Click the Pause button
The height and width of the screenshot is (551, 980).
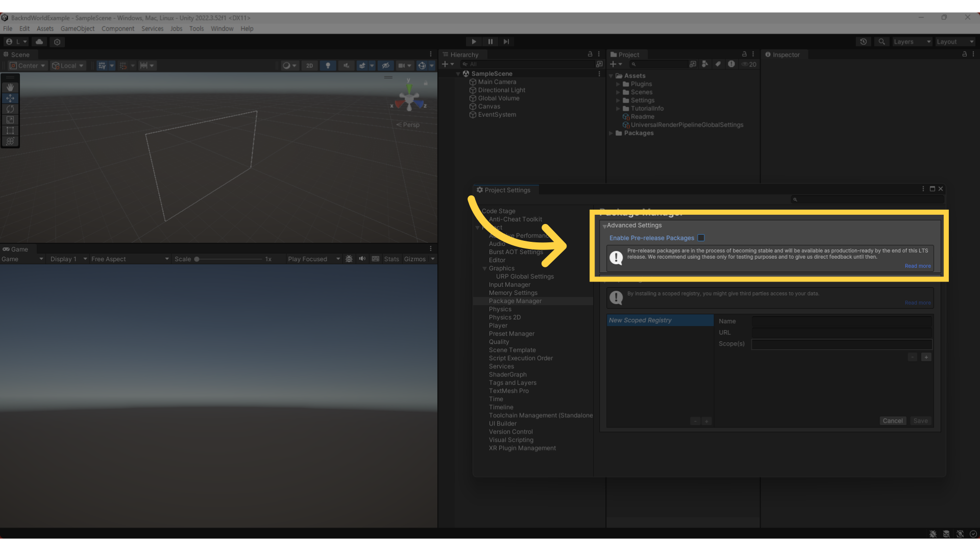[490, 42]
